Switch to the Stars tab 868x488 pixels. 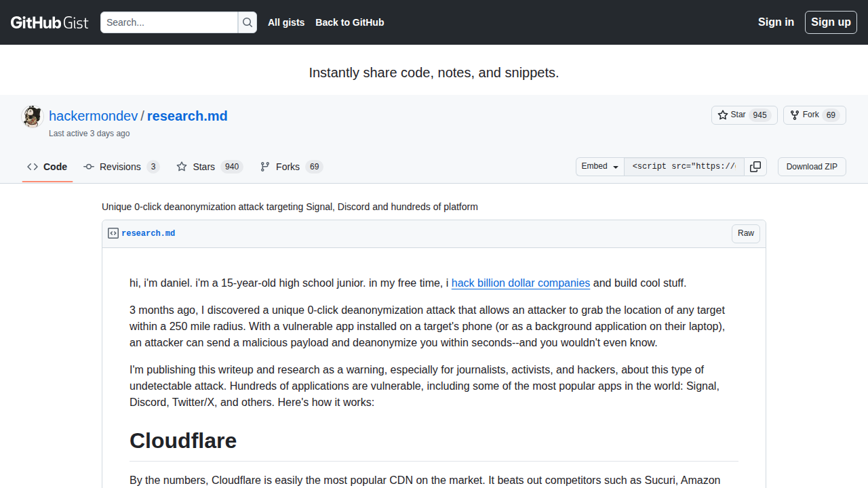pyautogui.click(x=210, y=167)
